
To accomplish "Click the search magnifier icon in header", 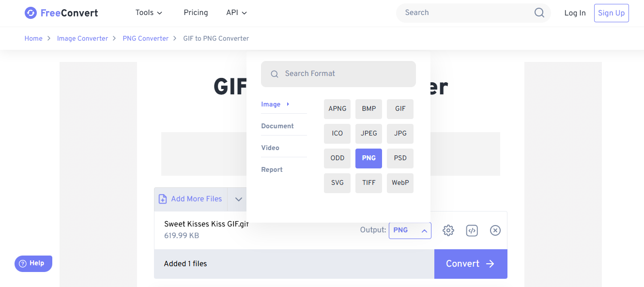I will [539, 13].
